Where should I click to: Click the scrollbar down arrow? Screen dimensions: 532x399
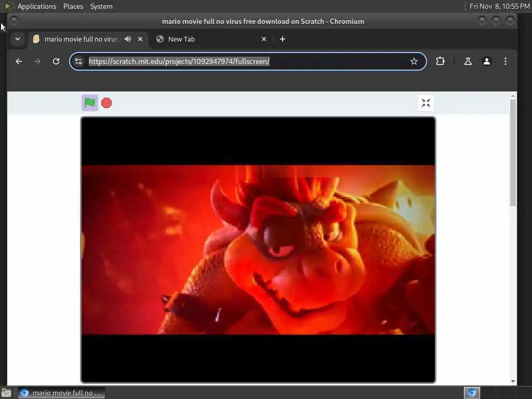point(513,381)
